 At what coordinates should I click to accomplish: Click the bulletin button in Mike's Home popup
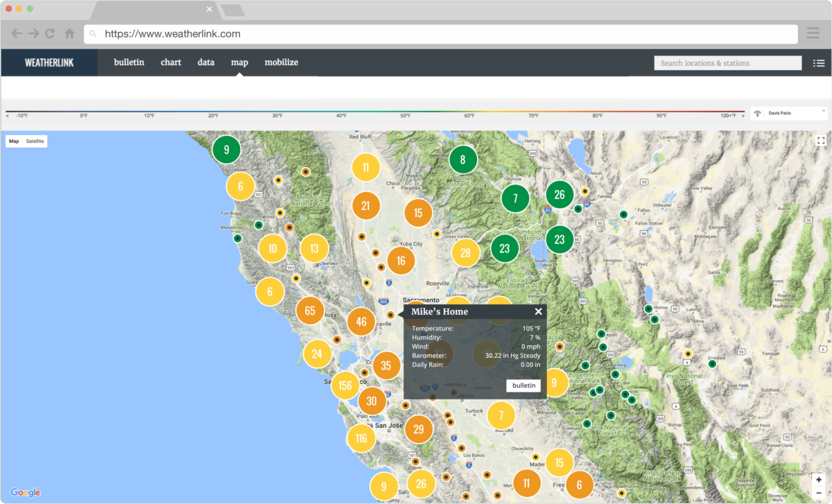[523, 385]
